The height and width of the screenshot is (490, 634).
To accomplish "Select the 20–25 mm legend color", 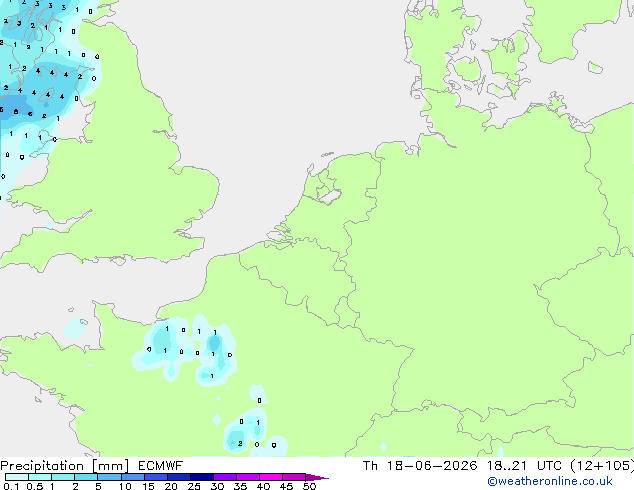I will (x=178, y=477).
